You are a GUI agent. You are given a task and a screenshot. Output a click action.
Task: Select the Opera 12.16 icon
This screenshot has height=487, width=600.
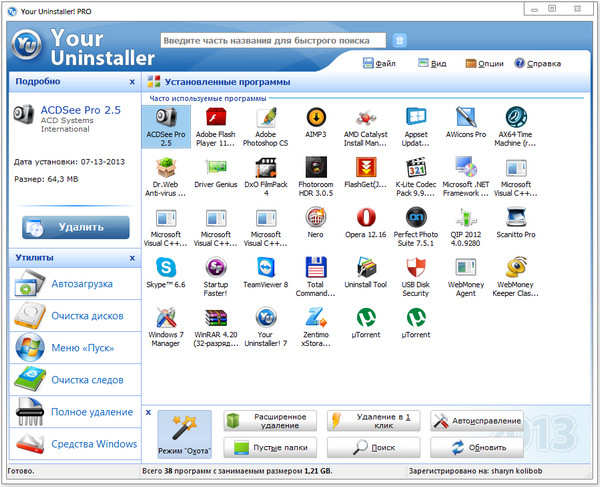click(x=366, y=218)
